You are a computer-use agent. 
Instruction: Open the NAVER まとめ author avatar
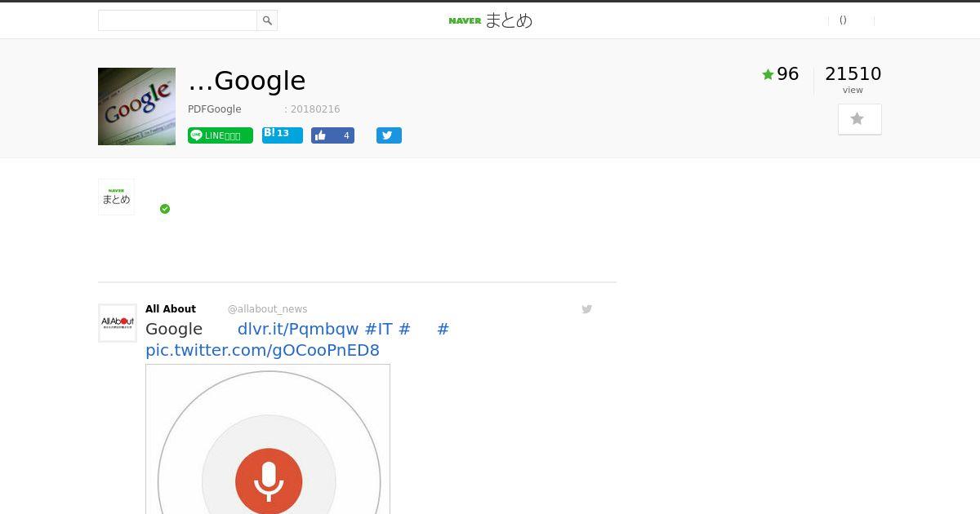116,197
